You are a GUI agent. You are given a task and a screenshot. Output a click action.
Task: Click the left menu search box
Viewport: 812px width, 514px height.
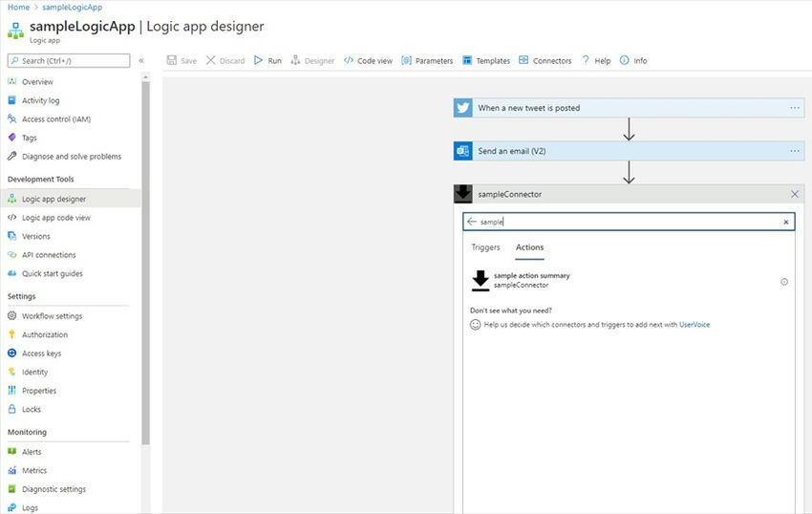point(69,60)
